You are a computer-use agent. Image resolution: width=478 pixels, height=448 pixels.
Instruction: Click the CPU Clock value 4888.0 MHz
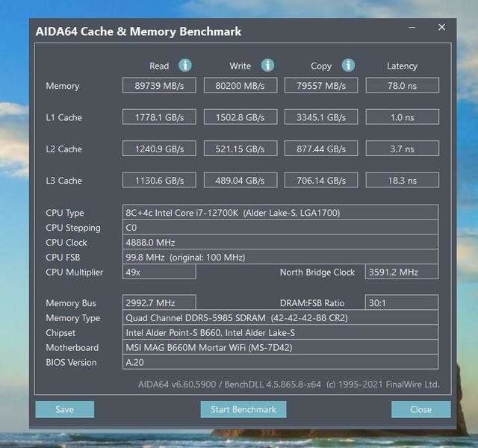280,242
